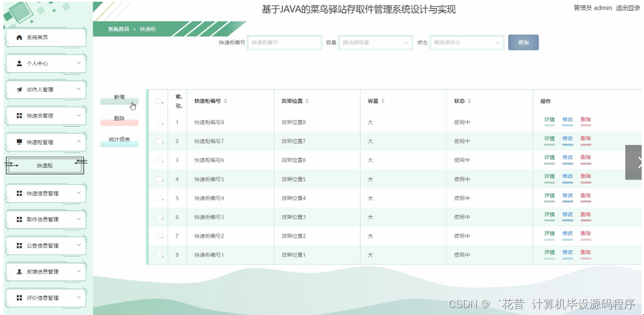The width and height of the screenshot is (644, 315).
Task: Open the 容量 select dropdown
Action: click(376, 42)
